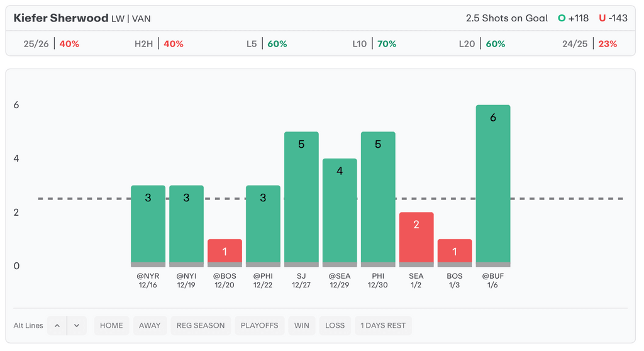The width and height of the screenshot is (644, 351).
Task: Switch to the H2H stat tab
Action: pos(158,44)
